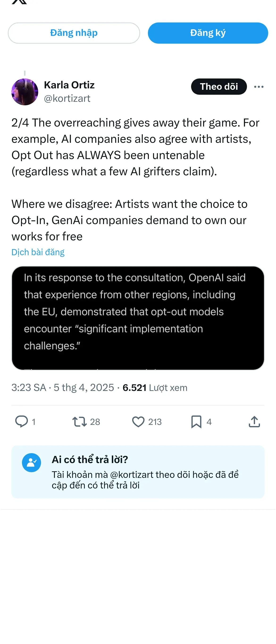The height and width of the screenshot is (644, 276).
Task: Tap the Đăng nhập login button
Action: (74, 33)
